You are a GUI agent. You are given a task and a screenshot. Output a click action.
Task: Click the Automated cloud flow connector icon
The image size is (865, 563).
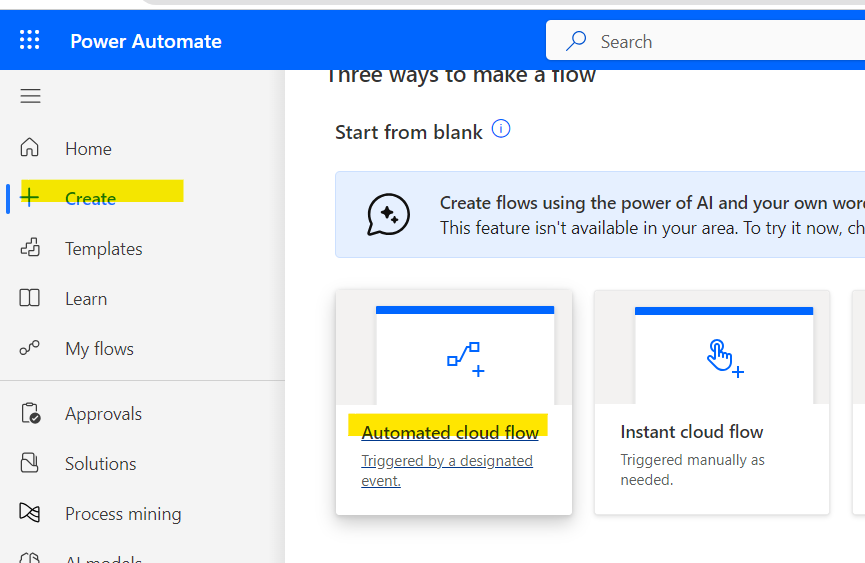[466, 360]
